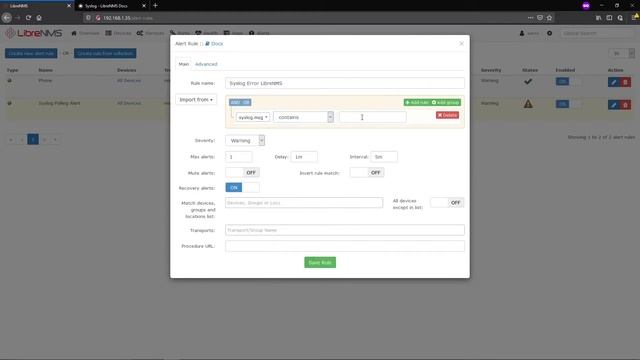640x360 pixels.
Task: Go back in browser history
Action: 7,18
